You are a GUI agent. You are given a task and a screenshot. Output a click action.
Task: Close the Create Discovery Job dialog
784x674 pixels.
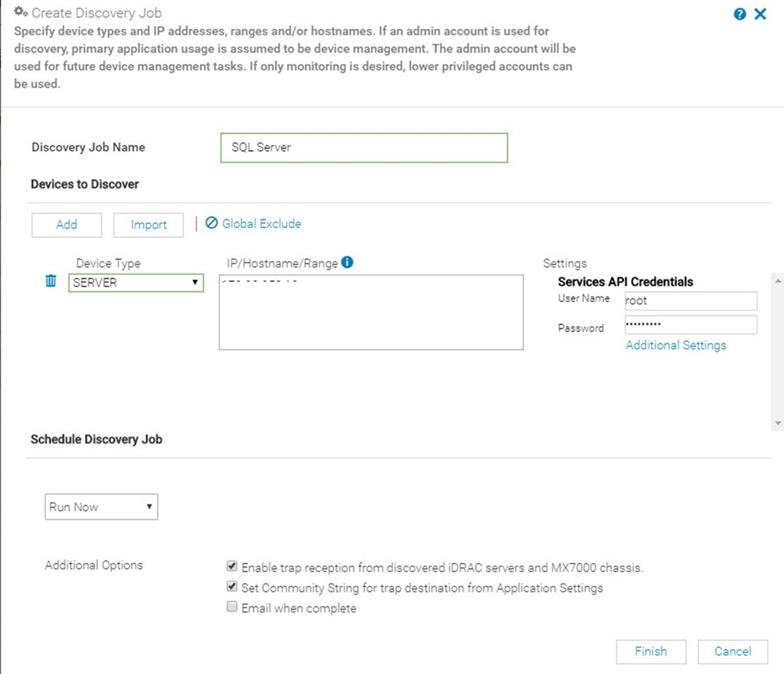coord(760,14)
